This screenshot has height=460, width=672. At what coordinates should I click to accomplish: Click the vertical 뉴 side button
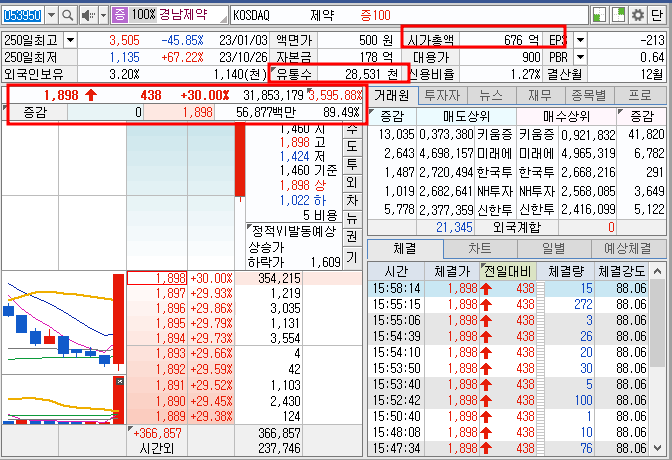352,219
